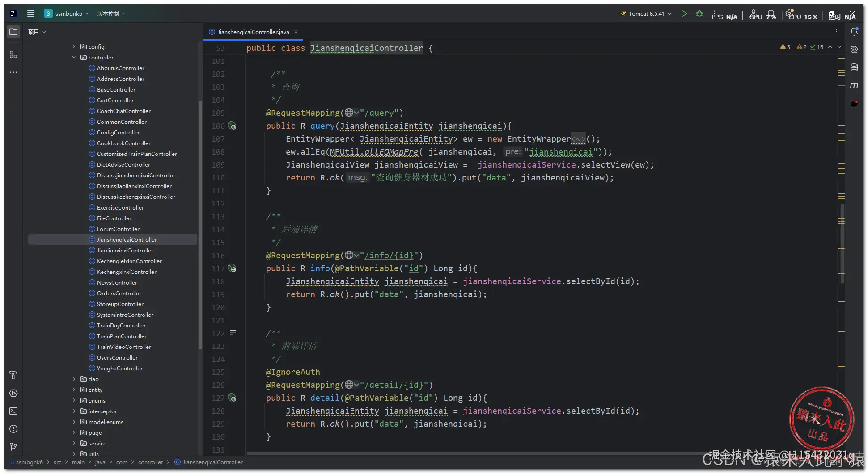
Task: Open OrdersController in the project tree
Action: coord(119,293)
